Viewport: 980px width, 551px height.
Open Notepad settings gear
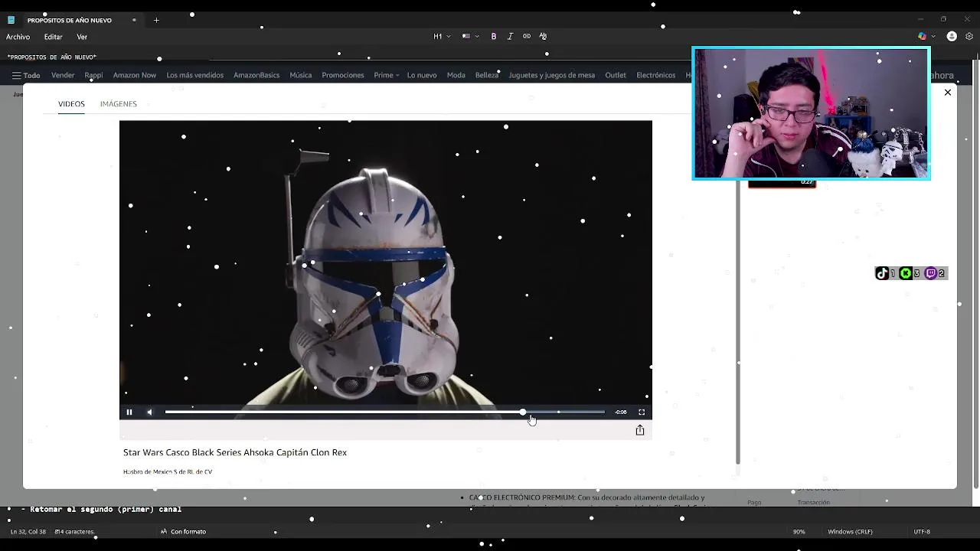pos(969,36)
